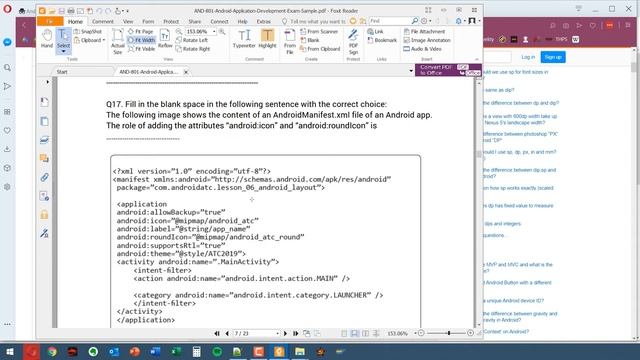This screenshot has width=640, height=360.
Task: Open the document tab list dropdown arrow
Action: (x=411, y=71)
